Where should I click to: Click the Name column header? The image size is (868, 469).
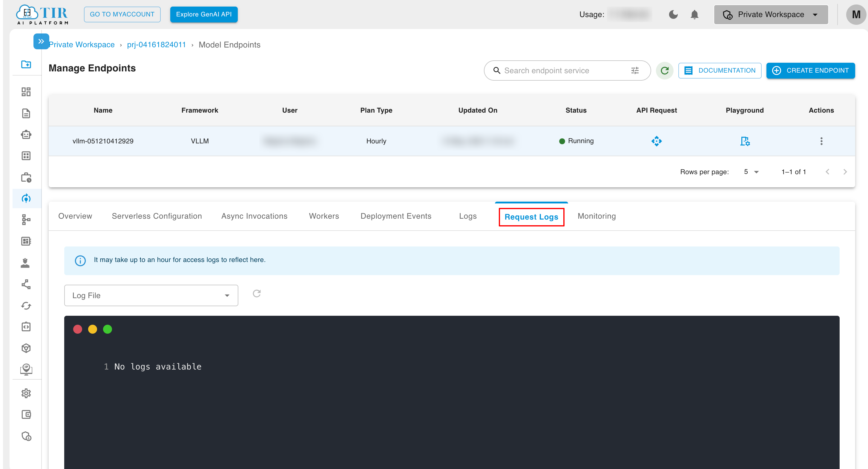point(103,110)
